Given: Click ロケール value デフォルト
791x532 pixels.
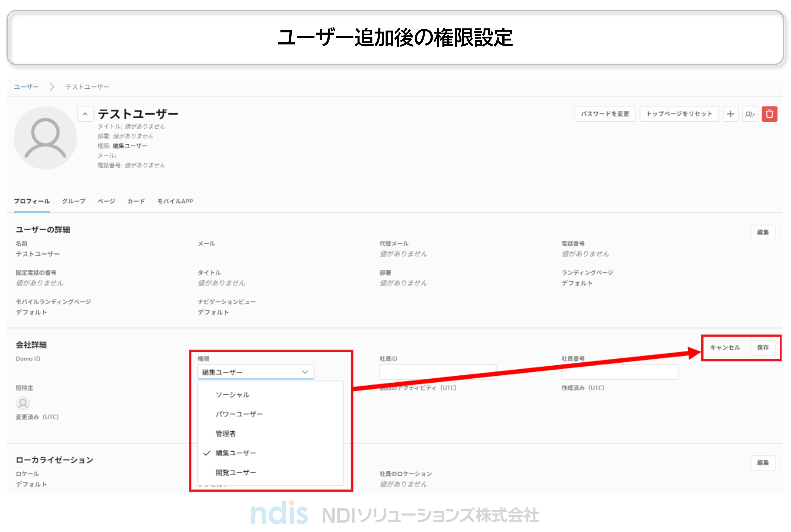Looking at the screenshot, I should [31, 485].
